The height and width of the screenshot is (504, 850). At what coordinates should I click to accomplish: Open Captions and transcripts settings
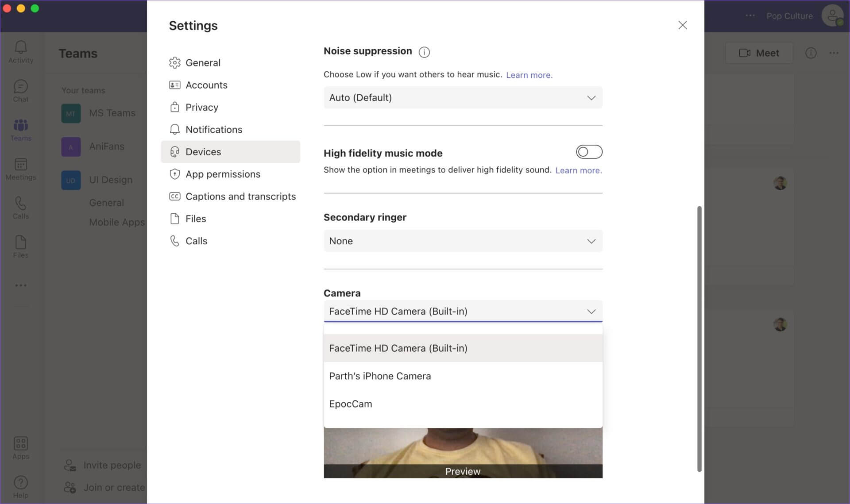[x=230, y=196]
